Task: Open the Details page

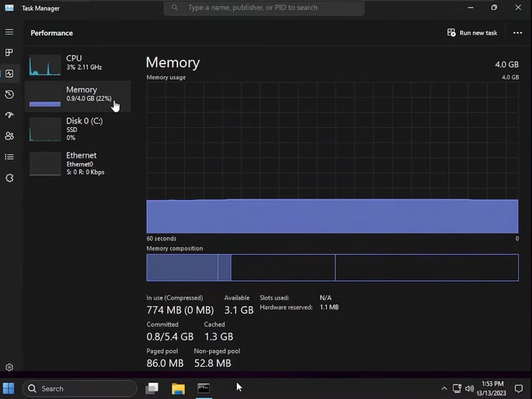Action: click(x=9, y=156)
